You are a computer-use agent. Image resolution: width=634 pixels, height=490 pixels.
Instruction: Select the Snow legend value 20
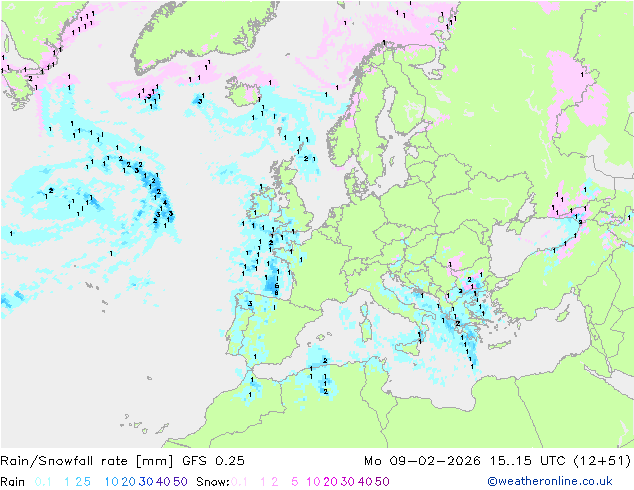click(330, 482)
